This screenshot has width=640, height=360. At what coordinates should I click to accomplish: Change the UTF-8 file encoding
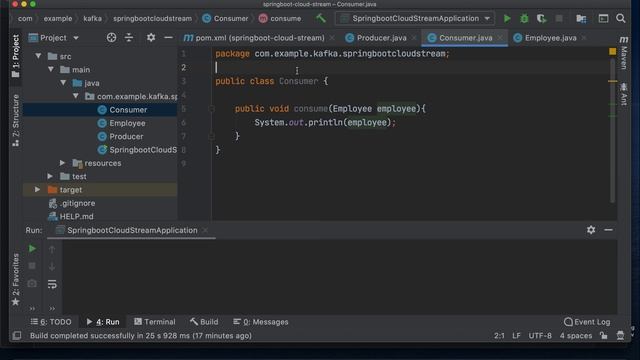pyautogui.click(x=540, y=336)
